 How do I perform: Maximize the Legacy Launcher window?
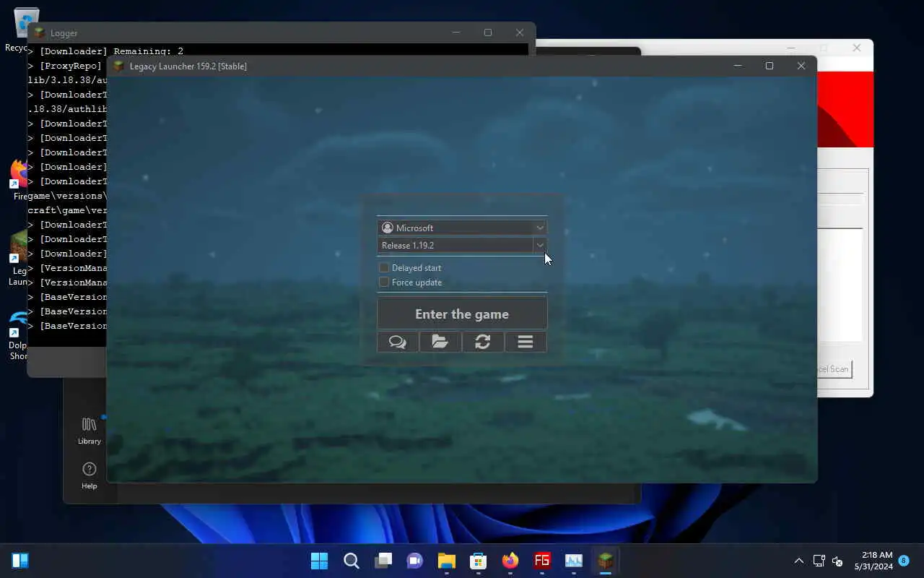point(769,66)
